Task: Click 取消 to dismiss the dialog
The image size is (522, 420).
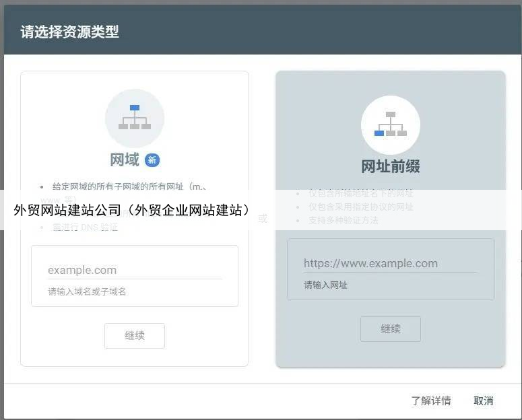Action: (484, 400)
